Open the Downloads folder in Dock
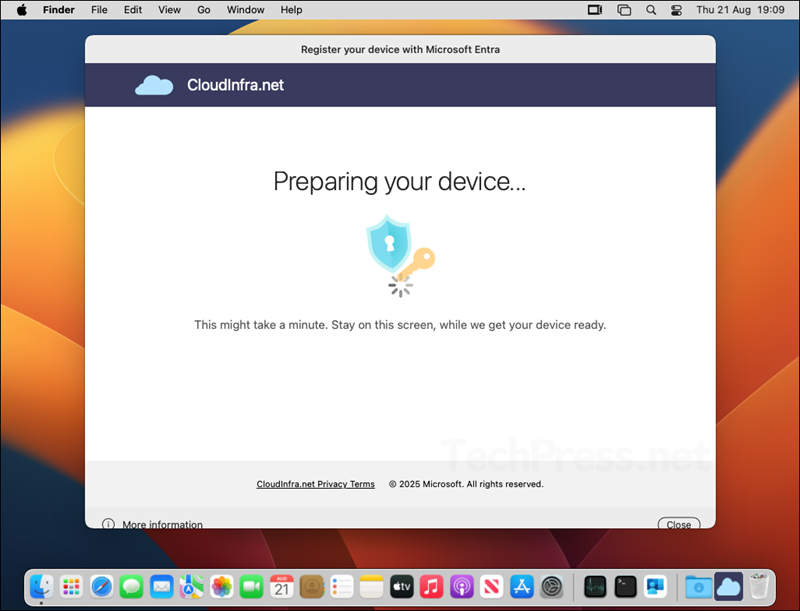This screenshot has height=611, width=800. [x=698, y=587]
